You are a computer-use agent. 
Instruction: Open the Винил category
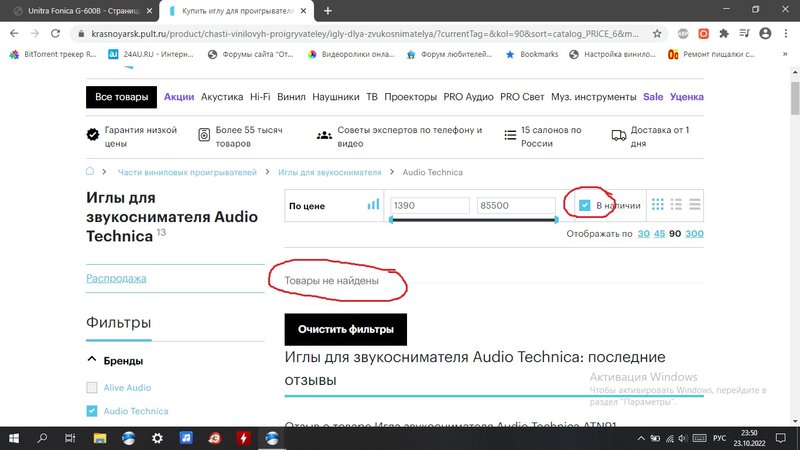(291, 96)
